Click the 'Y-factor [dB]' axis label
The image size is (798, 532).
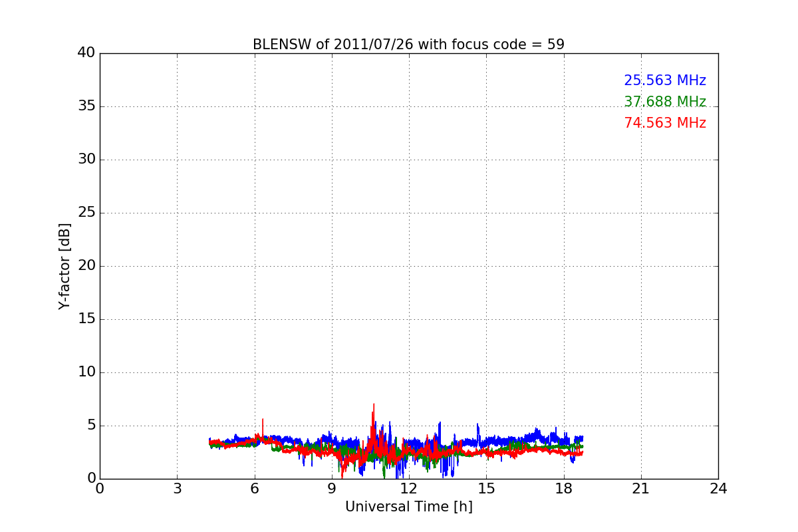[x=65, y=266]
